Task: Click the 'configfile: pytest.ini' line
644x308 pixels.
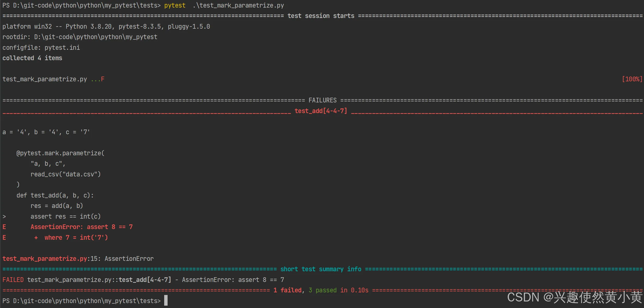Action: click(41, 48)
